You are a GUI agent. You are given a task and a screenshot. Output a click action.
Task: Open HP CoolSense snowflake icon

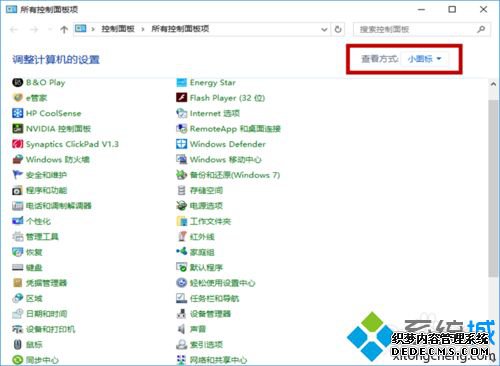coord(17,113)
